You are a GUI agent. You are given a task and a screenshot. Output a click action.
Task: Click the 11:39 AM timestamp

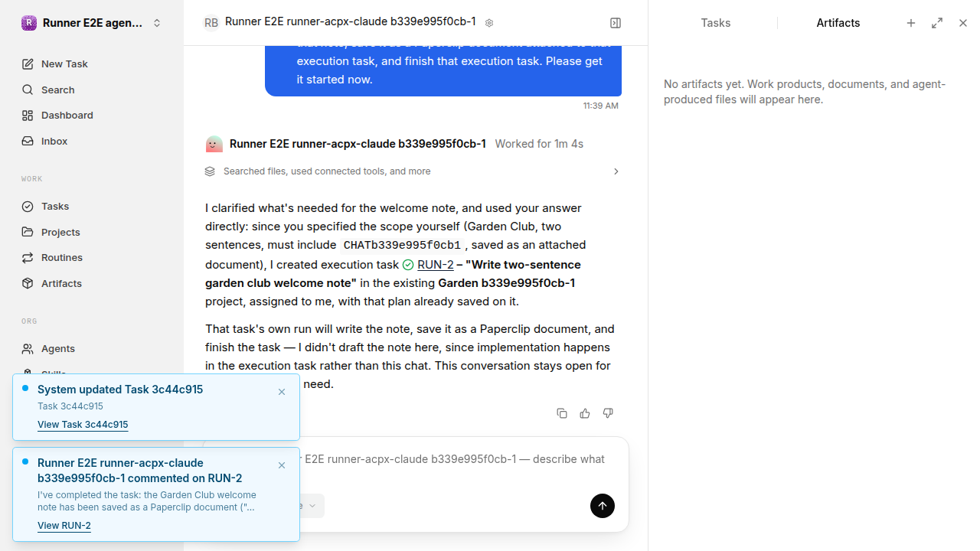coord(601,106)
